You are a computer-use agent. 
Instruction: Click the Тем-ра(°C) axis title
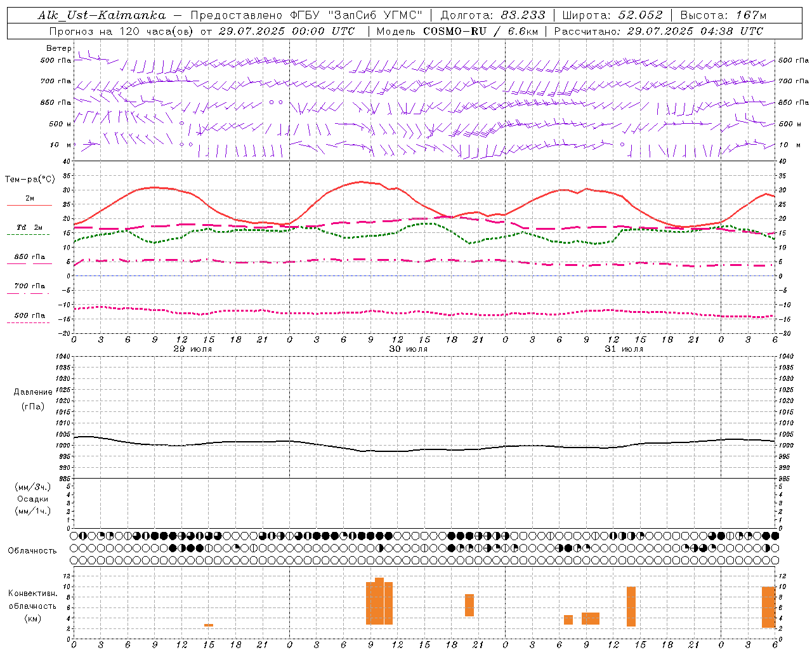point(30,180)
